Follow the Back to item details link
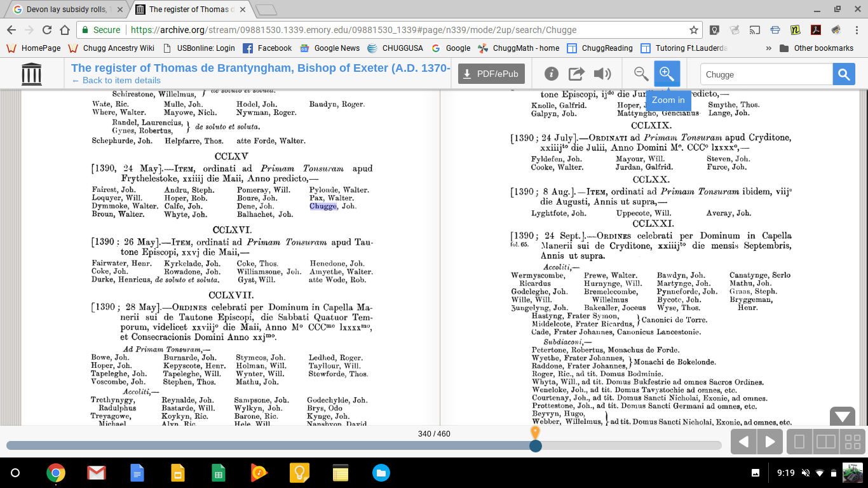The height and width of the screenshot is (488, 868). pyautogui.click(x=116, y=81)
